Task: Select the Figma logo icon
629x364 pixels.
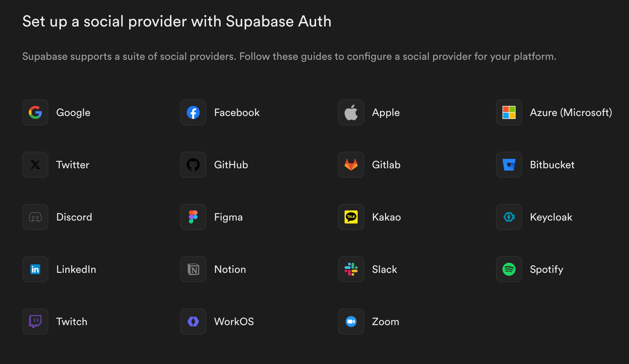Action: [193, 217]
